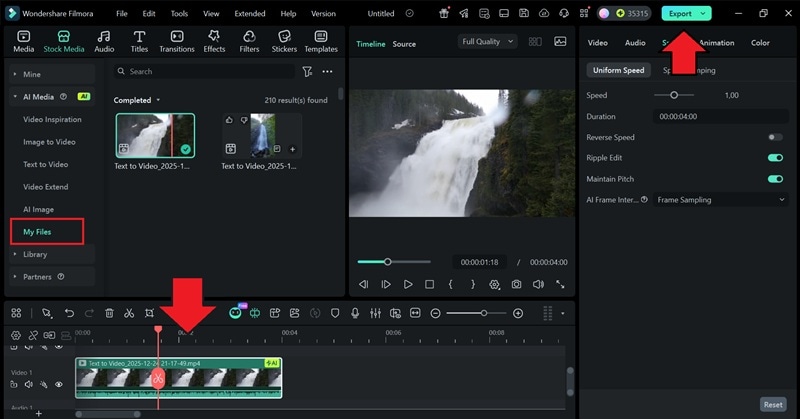Step to previous frame
Viewport: 800px width, 419px height.
[x=363, y=284]
